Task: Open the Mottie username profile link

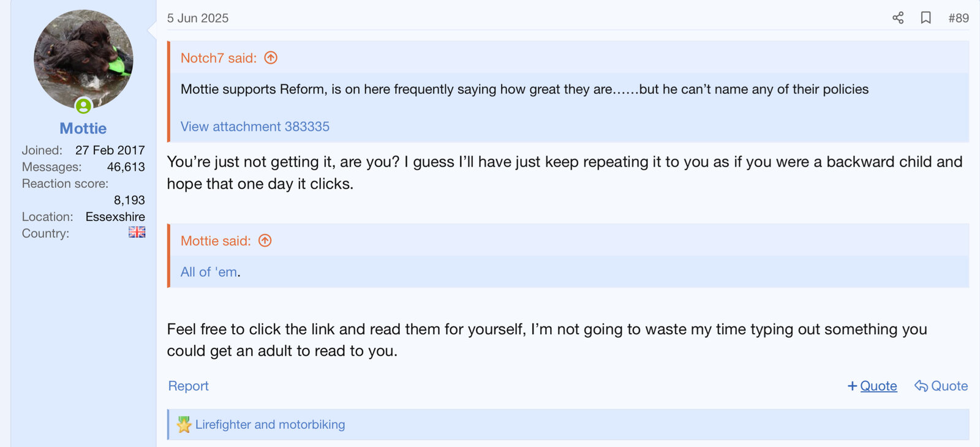Action: point(83,129)
